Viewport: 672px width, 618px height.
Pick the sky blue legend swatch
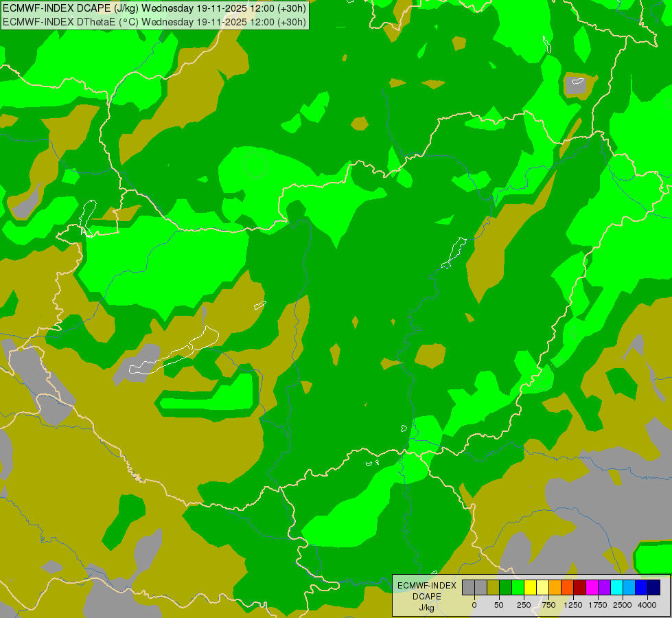[x=629, y=587]
